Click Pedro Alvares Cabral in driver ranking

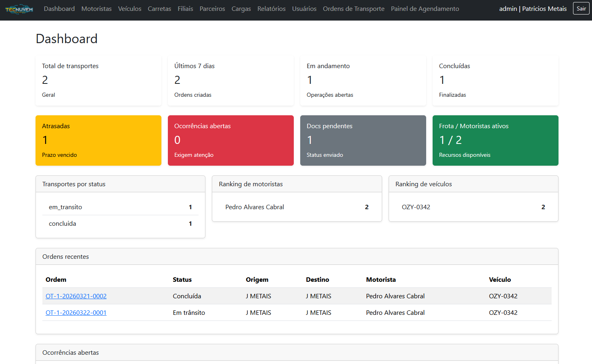pos(255,207)
